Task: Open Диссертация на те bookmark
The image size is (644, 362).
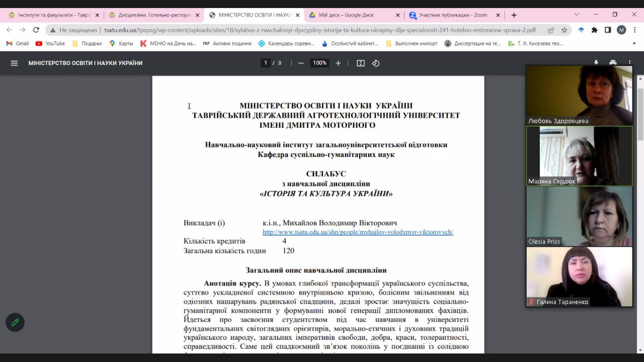Action: [x=473, y=43]
